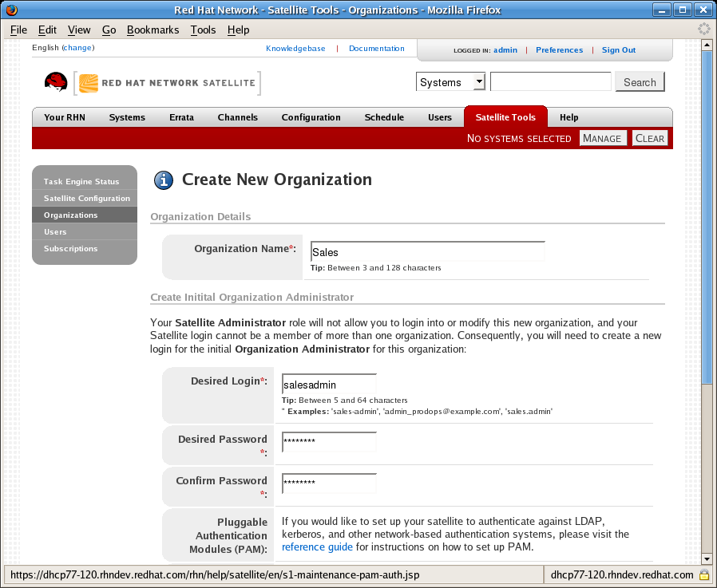
Task: Click the admin logged-in user link
Action: 505,49
